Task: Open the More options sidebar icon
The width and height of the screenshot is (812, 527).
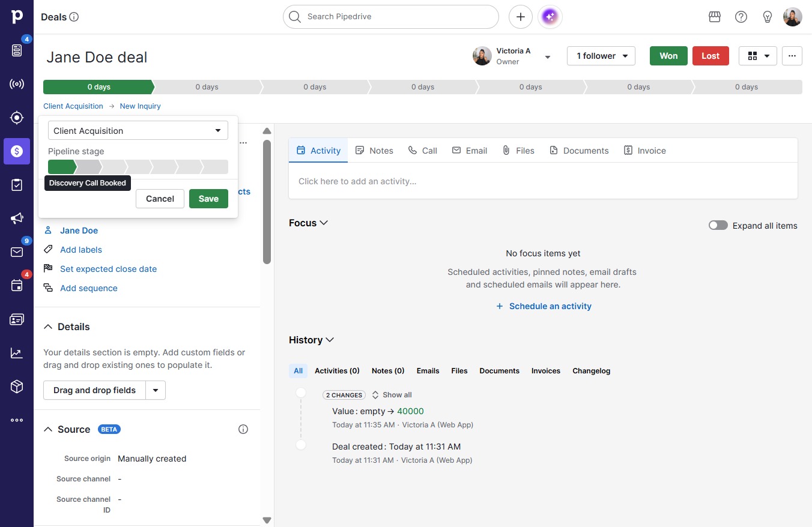Action: [x=17, y=420]
